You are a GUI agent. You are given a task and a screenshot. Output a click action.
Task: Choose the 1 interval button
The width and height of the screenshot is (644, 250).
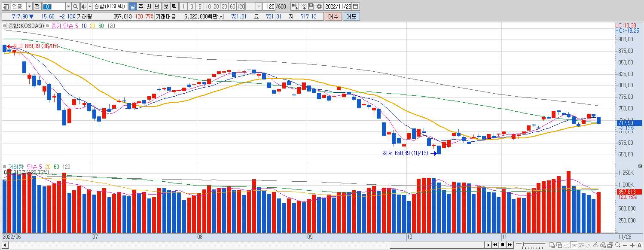183,6
